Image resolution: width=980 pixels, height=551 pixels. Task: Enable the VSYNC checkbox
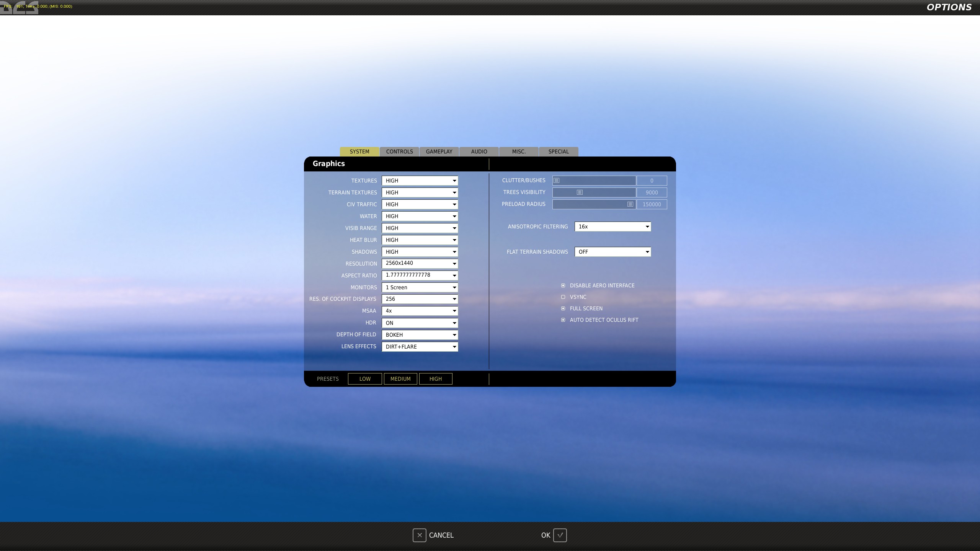(x=563, y=297)
